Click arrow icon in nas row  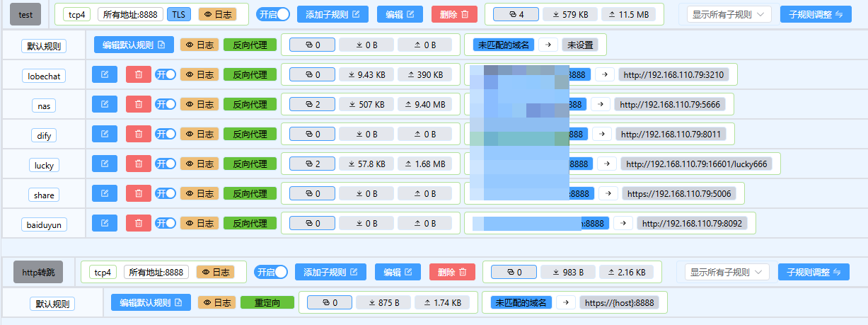pyautogui.click(x=600, y=104)
